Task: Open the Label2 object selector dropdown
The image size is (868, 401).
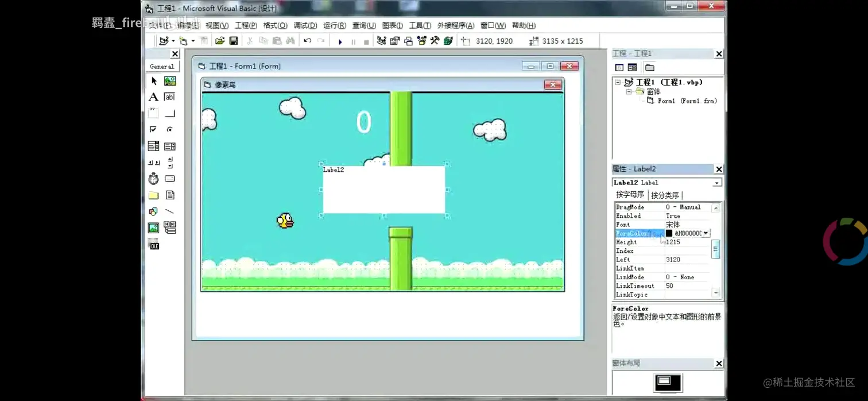Action: [x=716, y=183]
